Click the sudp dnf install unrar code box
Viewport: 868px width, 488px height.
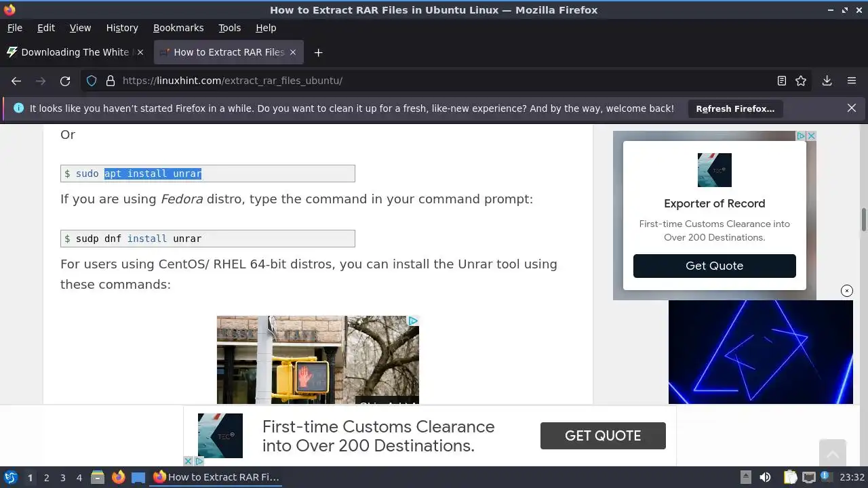208,239
